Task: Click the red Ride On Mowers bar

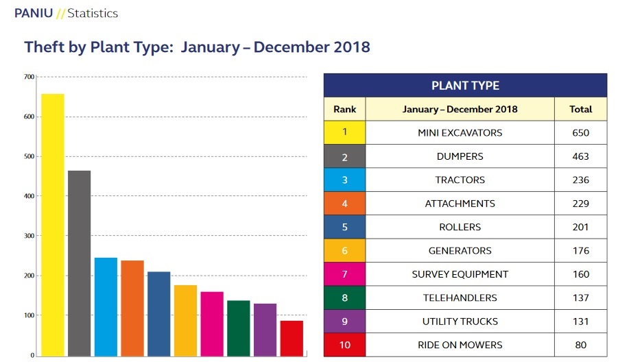Action: 292,338
